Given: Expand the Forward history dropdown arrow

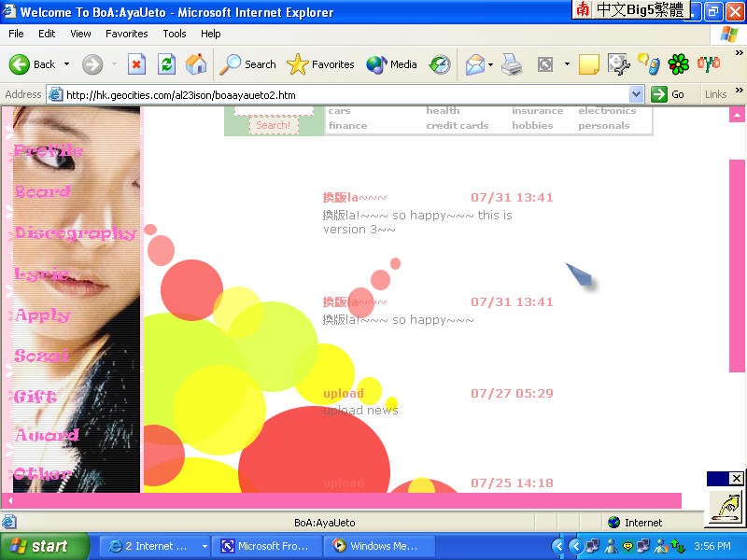Looking at the screenshot, I should (x=114, y=64).
